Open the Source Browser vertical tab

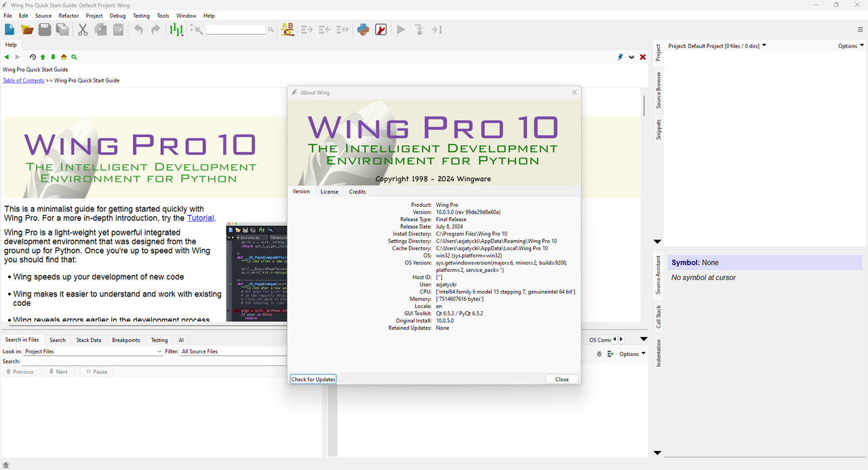pyautogui.click(x=658, y=91)
